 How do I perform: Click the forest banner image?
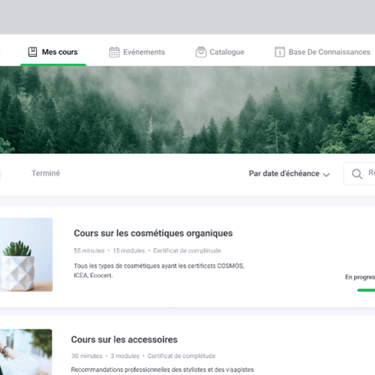187,110
